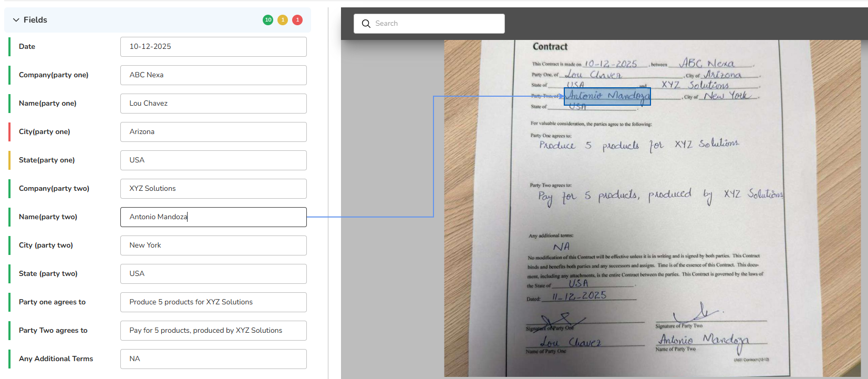
Task: Click the highlighted Antonio Mandoza box on document
Action: pyautogui.click(x=607, y=96)
